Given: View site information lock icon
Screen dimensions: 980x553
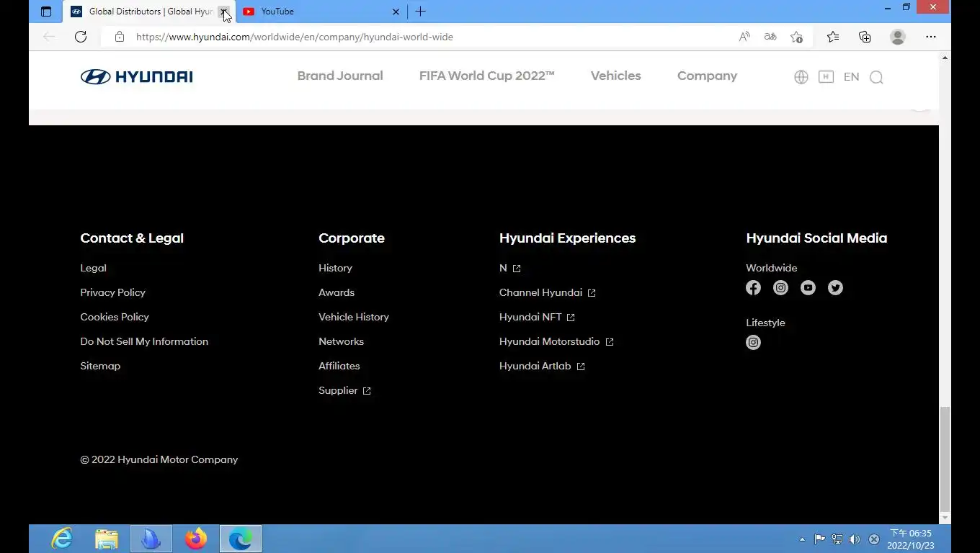Looking at the screenshot, I should (x=120, y=37).
